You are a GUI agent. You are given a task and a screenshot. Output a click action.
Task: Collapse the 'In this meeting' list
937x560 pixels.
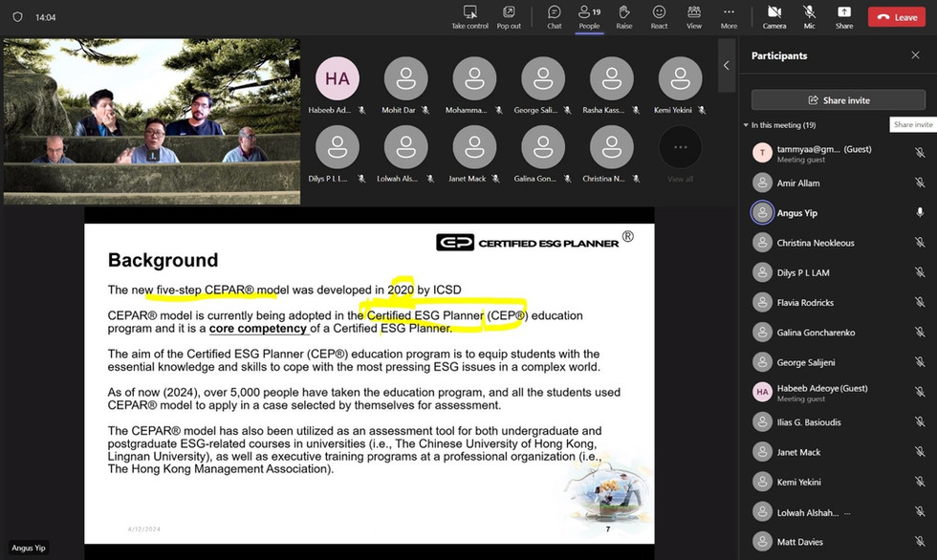[x=746, y=125]
